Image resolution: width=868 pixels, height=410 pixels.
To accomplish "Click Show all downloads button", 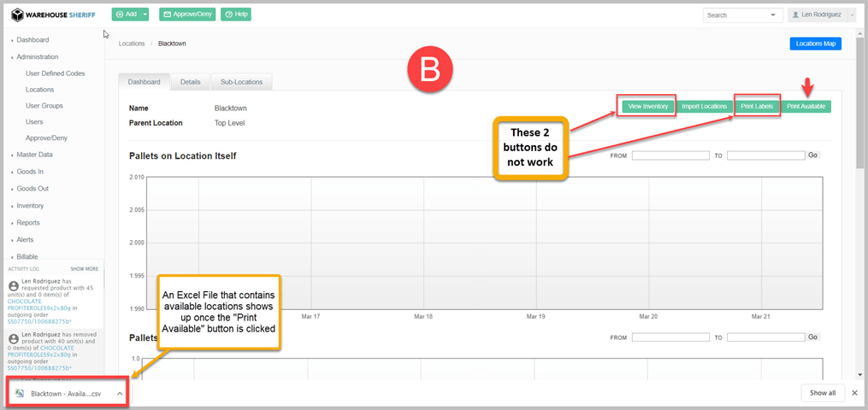I will pyautogui.click(x=823, y=393).
